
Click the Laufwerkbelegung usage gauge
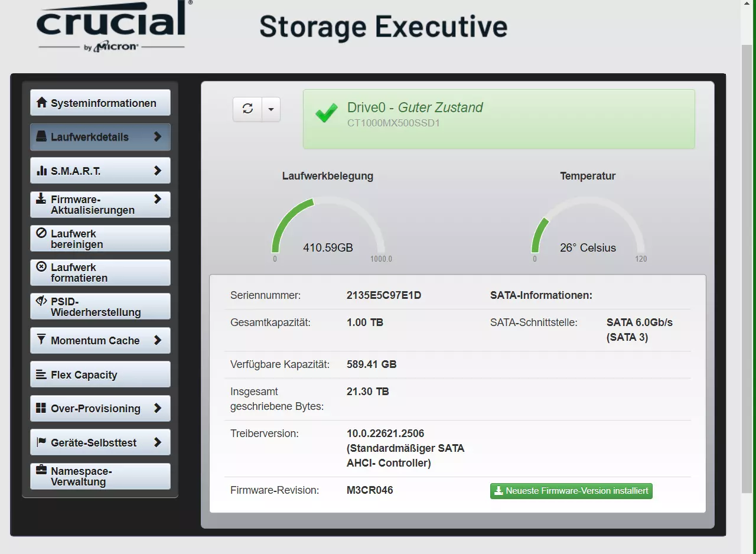328,229
